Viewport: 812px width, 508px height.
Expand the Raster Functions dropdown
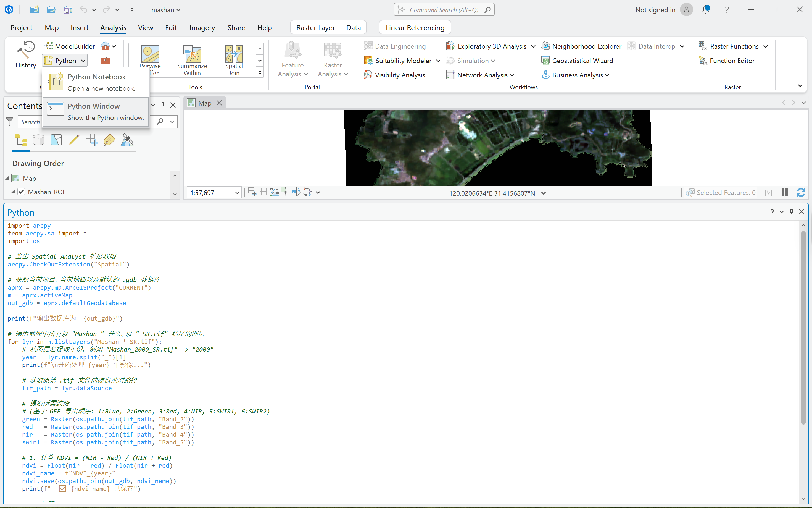pos(766,46)
